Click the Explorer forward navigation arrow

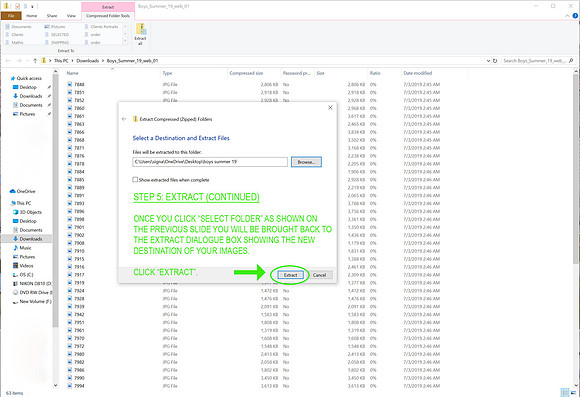pyautogui.click(x=19, y=61)
